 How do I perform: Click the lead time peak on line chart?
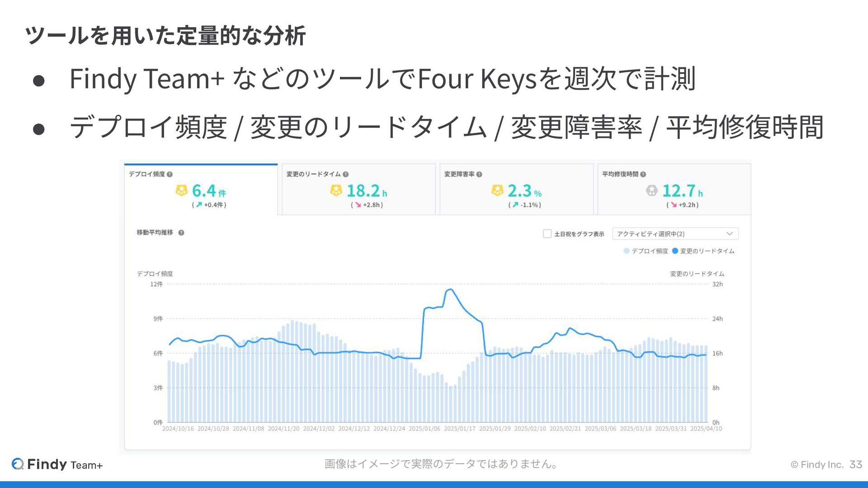(x=450, y=289)
